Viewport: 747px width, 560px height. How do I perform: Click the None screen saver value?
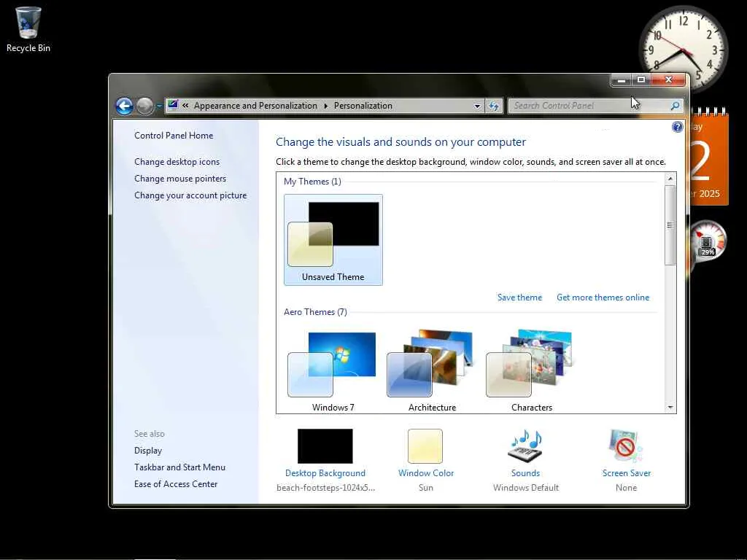[x=626, y=488]
